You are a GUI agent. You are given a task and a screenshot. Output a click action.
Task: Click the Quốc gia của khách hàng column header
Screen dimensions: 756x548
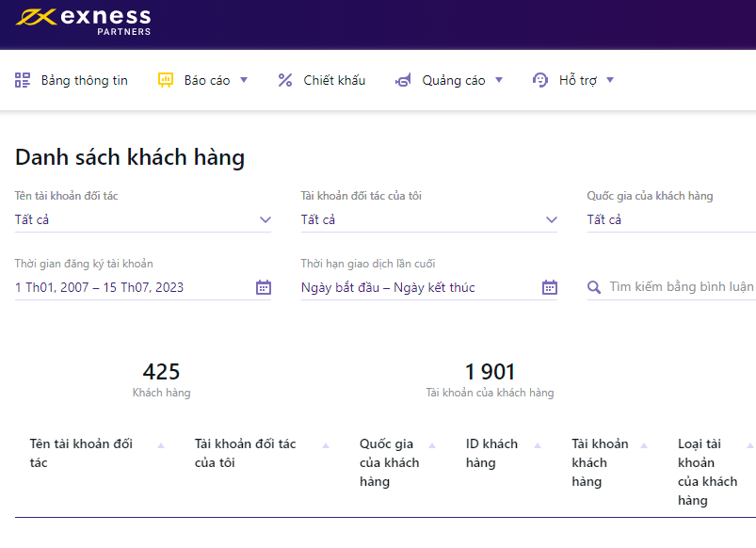coord(390,462)
